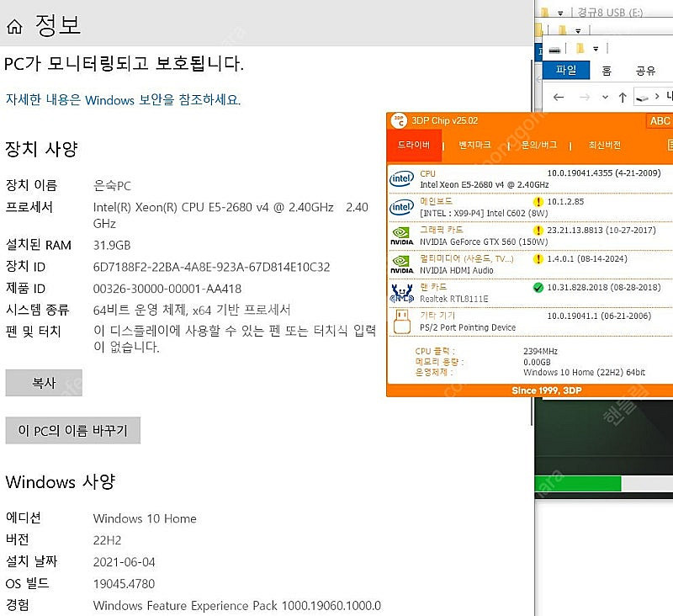Click green check icon for 랜 카드 driver

tap(538, 288)
